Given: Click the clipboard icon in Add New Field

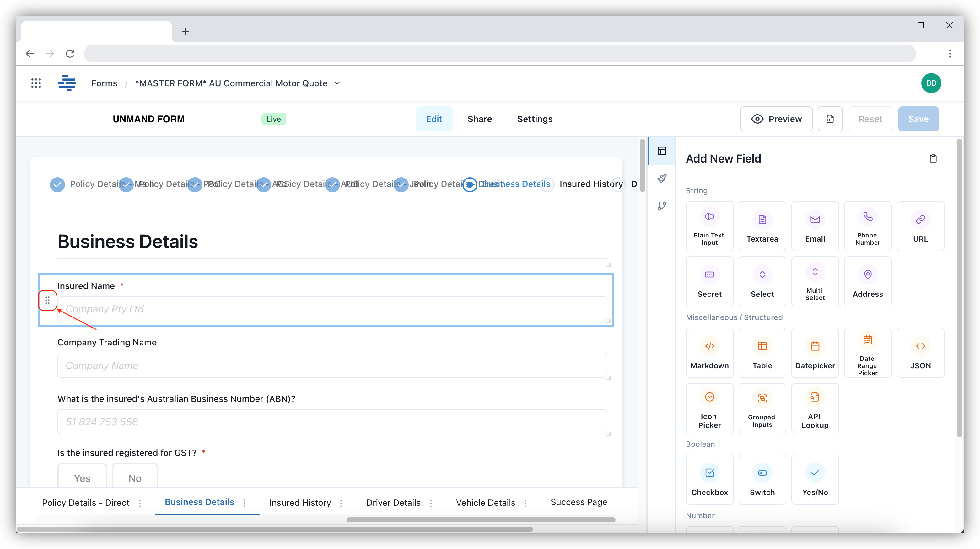Looking at the screenshot, I should pyautogui.click(x=933, y=158).
